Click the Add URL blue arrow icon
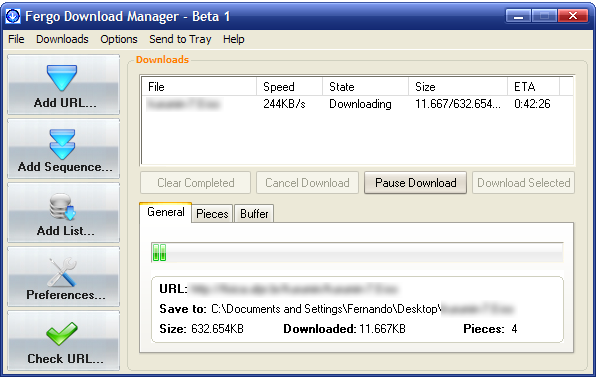596x377 pixels. [x=62, y=78]
